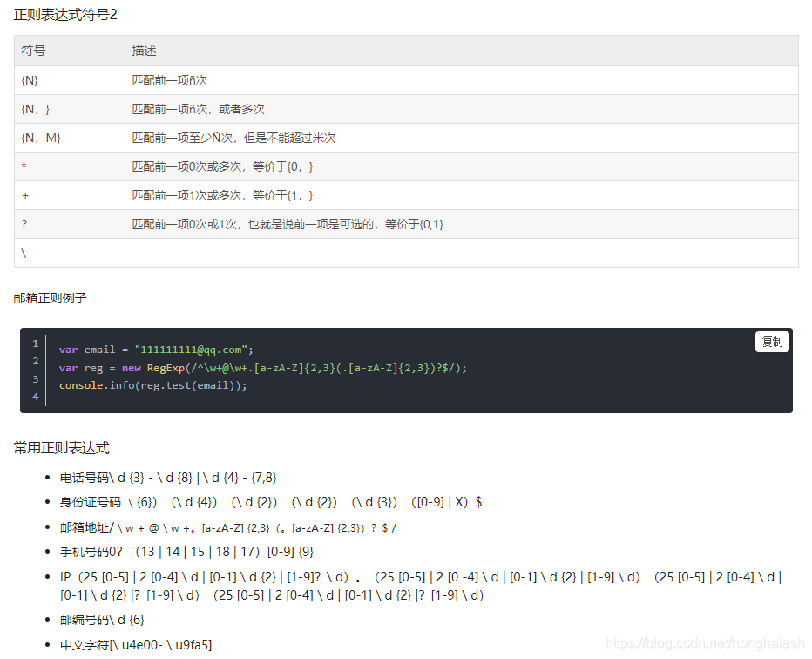Viewport: 812px width, 659px height.
Task: Click the 邮箱地址 regex list item
Action: pos(228,527)
